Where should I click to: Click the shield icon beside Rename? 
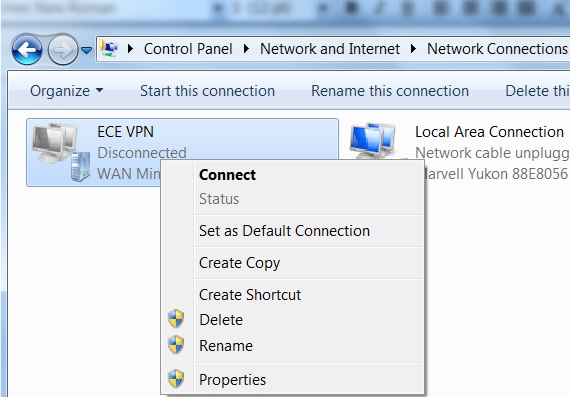coord(176,345)
